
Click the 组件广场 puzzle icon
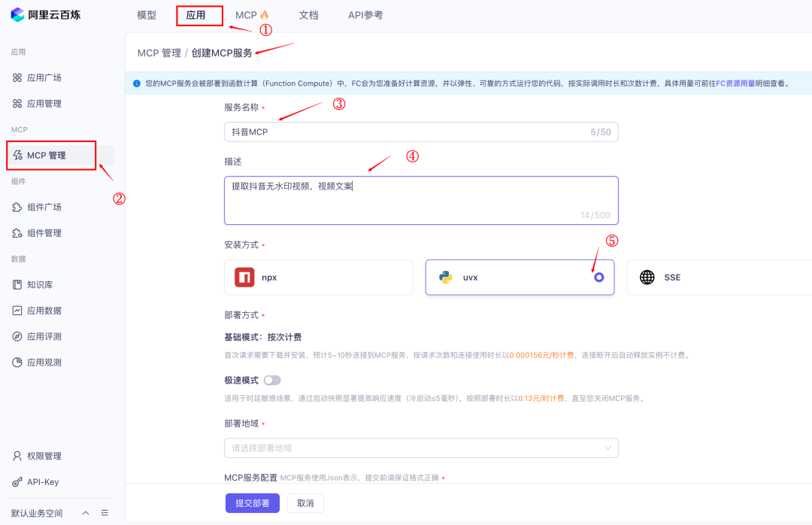coord(17,208)
